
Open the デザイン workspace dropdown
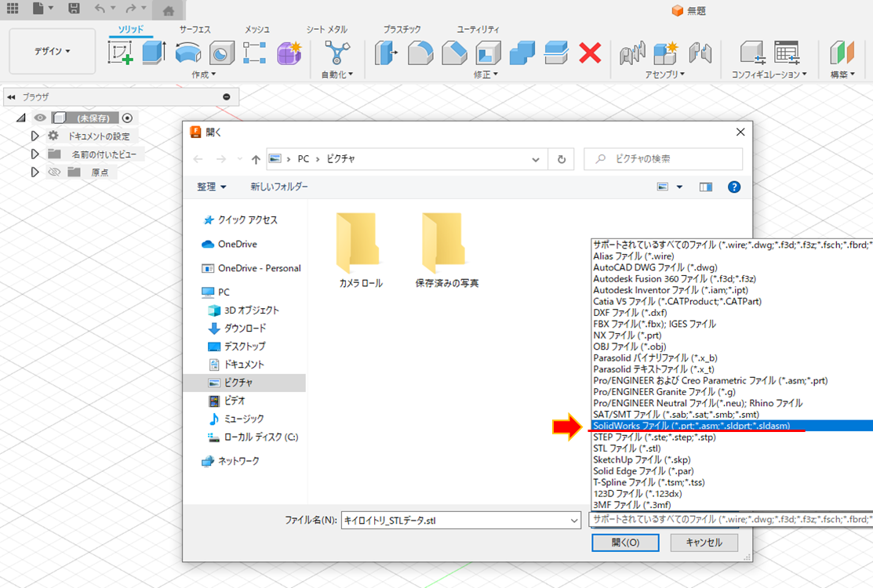tap(52, 50)
